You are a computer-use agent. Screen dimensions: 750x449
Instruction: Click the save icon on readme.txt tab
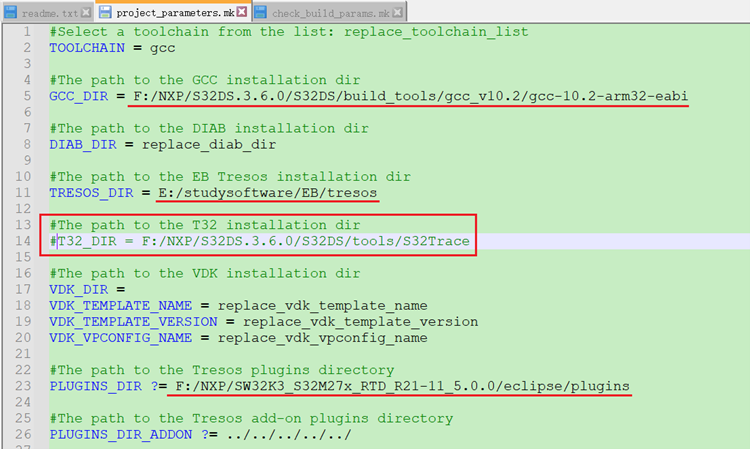(x=10, y=12)
